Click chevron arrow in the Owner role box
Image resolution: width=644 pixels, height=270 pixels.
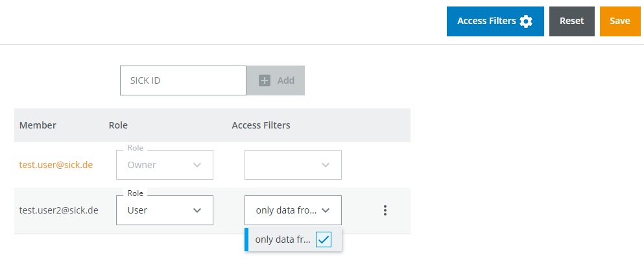(x=197, y=165)
